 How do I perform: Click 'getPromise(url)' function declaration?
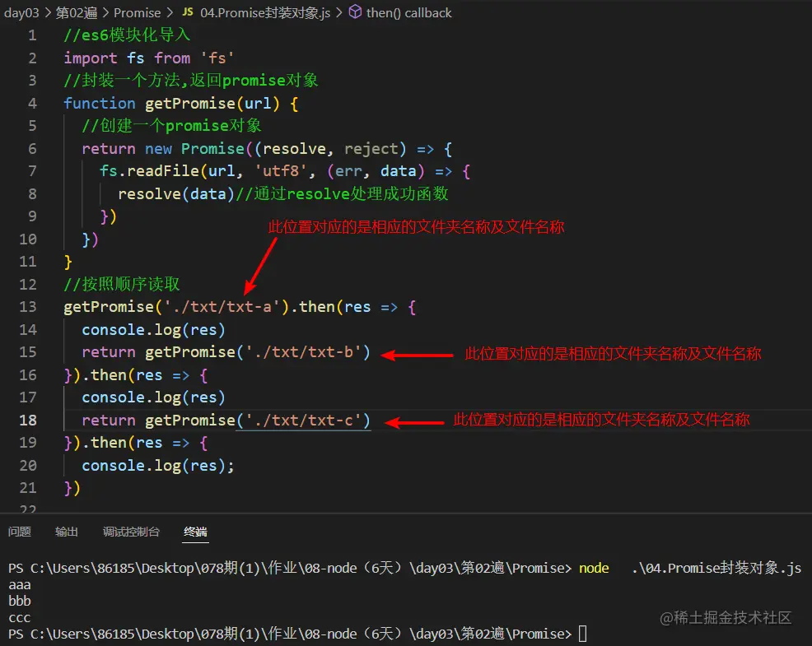tap(212, 103)
